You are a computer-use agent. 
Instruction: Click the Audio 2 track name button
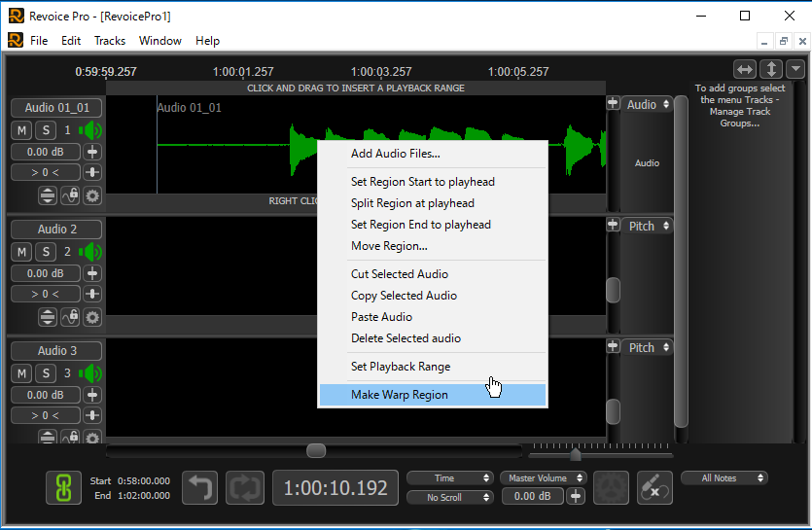[x=57, y=229]
